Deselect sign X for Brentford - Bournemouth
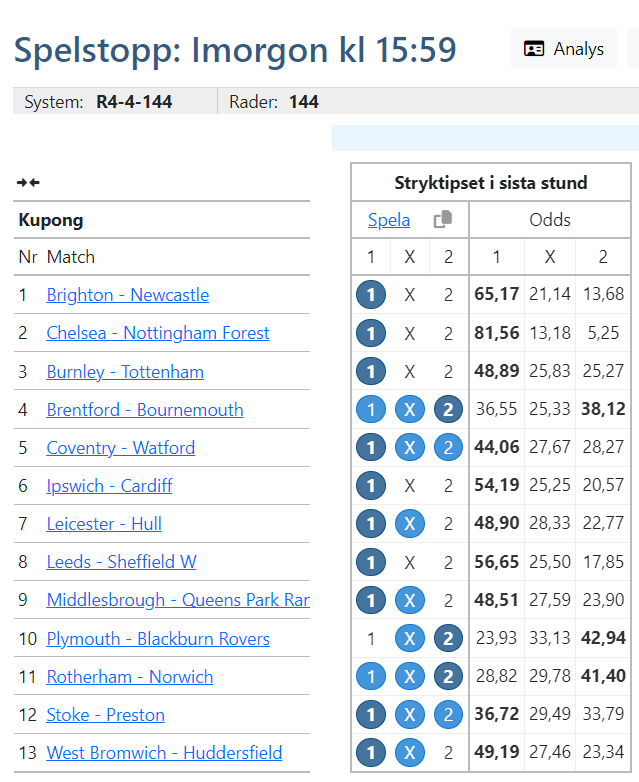 (x=410, y=409)
